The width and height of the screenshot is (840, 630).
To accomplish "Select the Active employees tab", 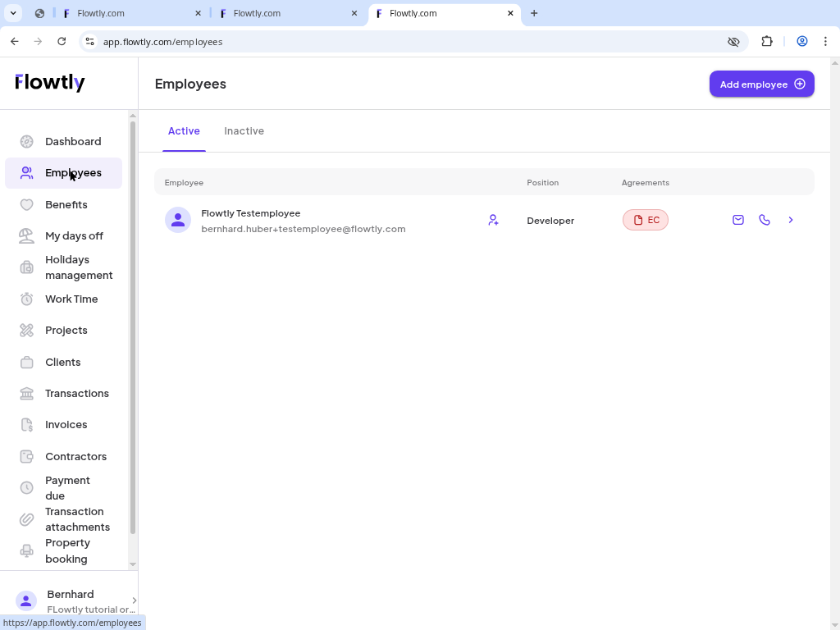I will pyautogui.click(x=184, y=131).
